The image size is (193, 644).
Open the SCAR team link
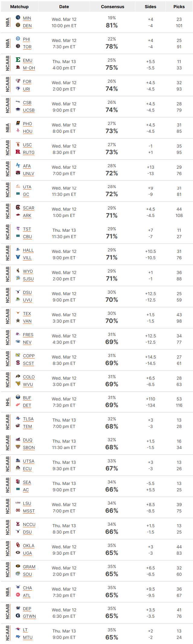tap(29, 208)
